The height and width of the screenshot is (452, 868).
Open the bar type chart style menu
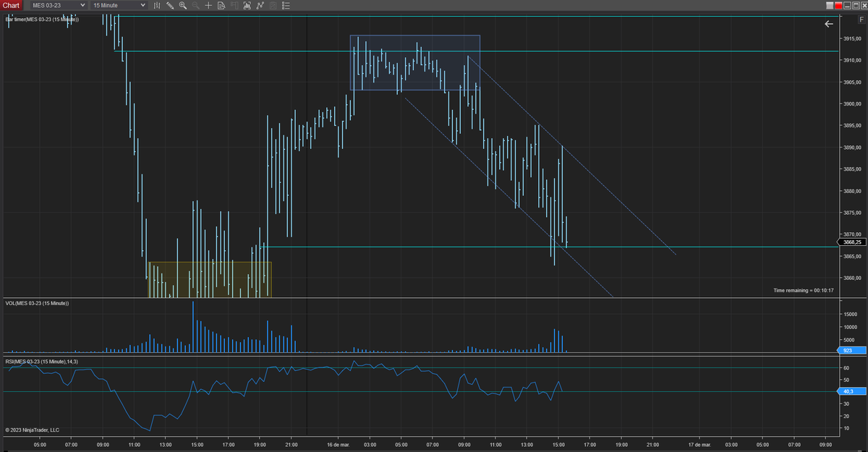point(157,5)
